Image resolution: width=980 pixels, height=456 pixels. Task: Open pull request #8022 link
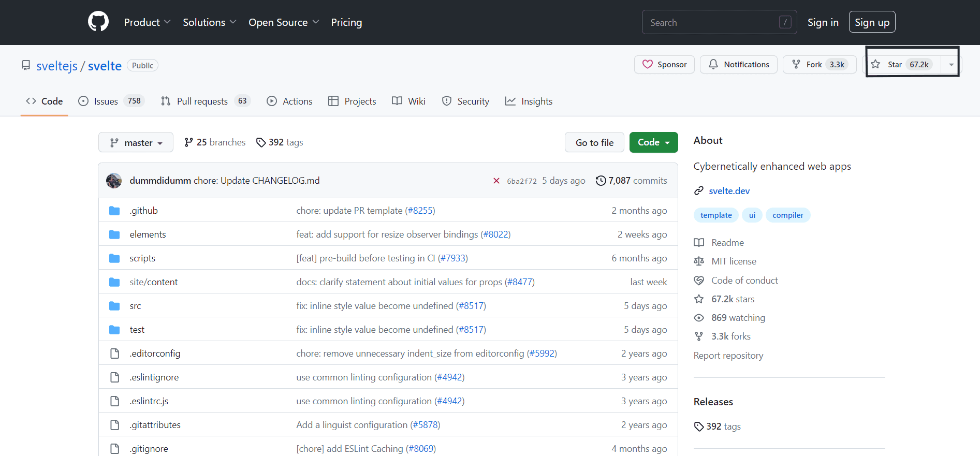coord(495,234)
